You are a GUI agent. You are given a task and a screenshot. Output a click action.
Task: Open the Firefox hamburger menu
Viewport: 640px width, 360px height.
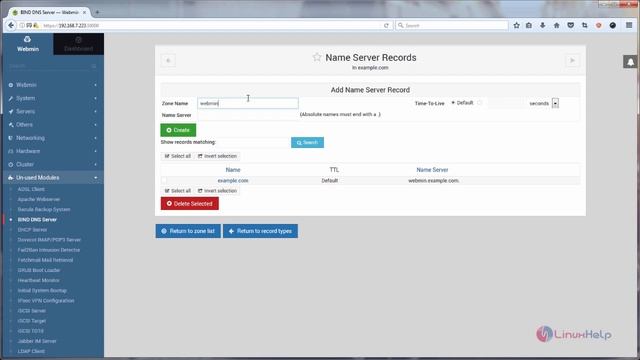coord(629,25)
